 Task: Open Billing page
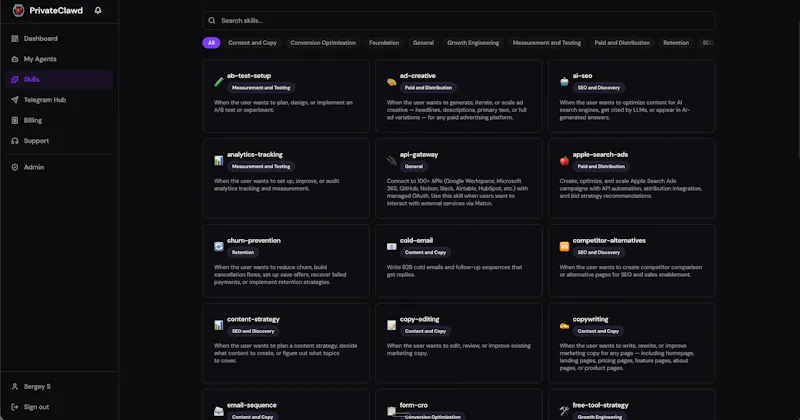59,120
